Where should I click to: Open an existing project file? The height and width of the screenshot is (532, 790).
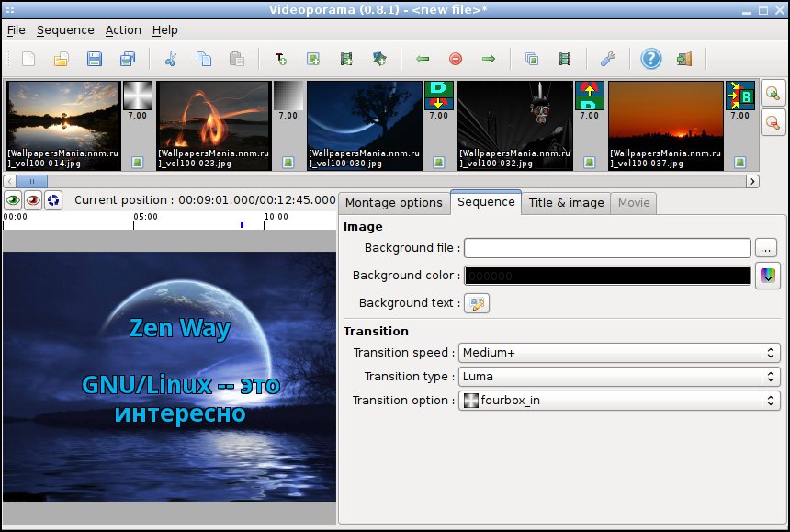click(x=61, y=59)
